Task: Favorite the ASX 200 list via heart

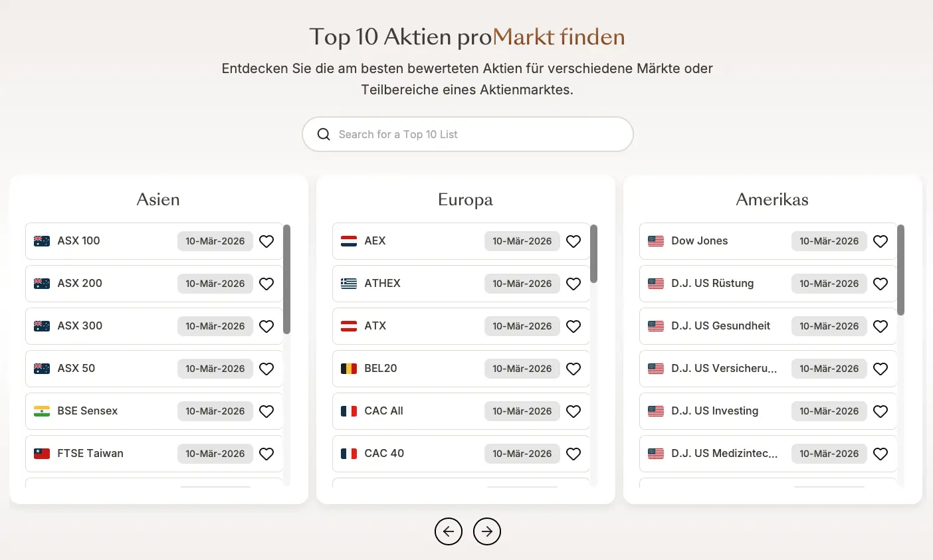Action: pos(266,284)
